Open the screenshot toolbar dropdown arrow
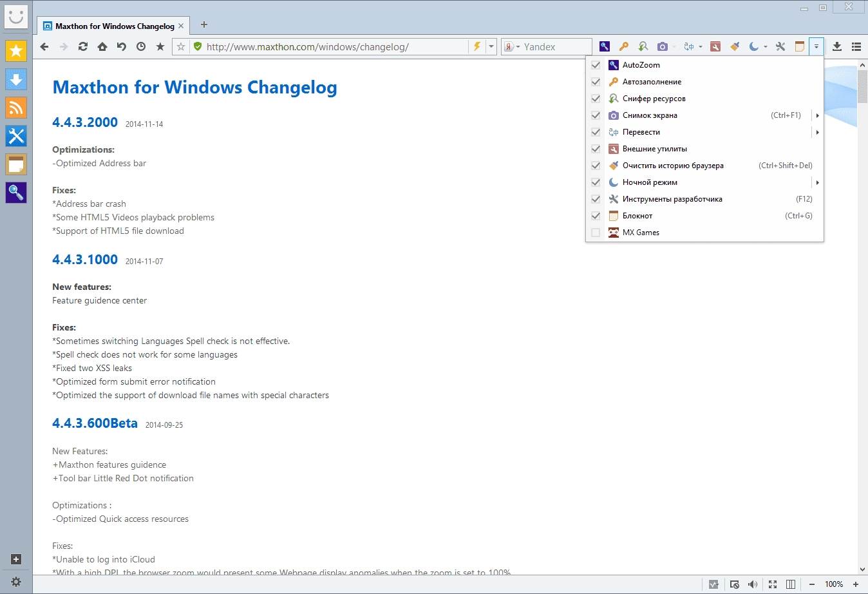Image resolution: width=868 pixels, height=594 pixels. pyautogui.click(x=674, y=46)
